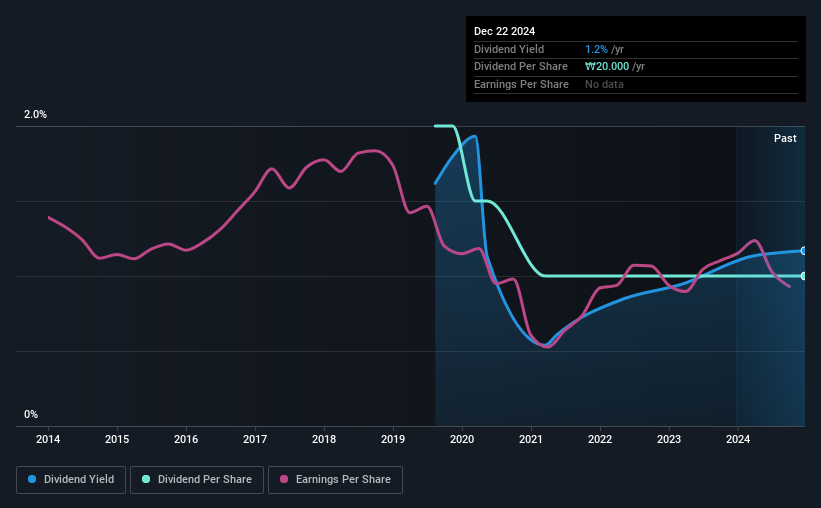Click the 0% y-axis label
This screenshot has height=508, width=821.
tap(31, 414)
